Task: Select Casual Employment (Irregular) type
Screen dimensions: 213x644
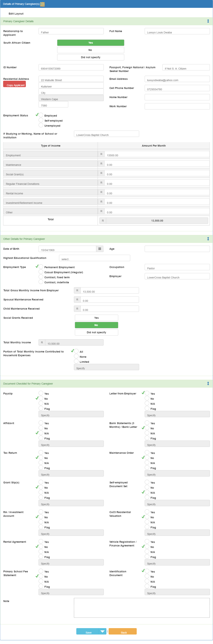Action: 41,272
